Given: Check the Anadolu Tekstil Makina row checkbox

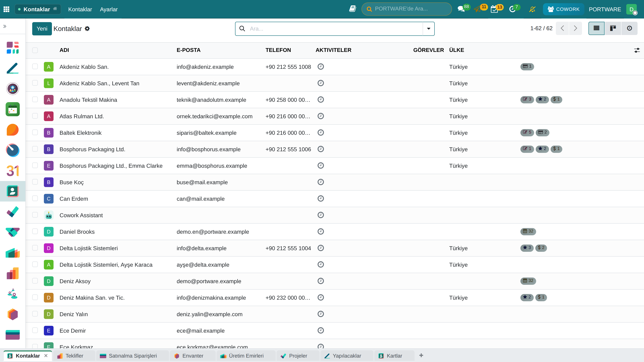Looking at the screenshot, I should (35, 99).
